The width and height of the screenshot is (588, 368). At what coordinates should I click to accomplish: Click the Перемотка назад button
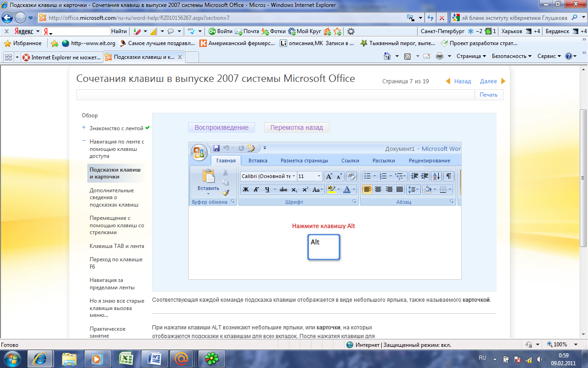[297, 127]
